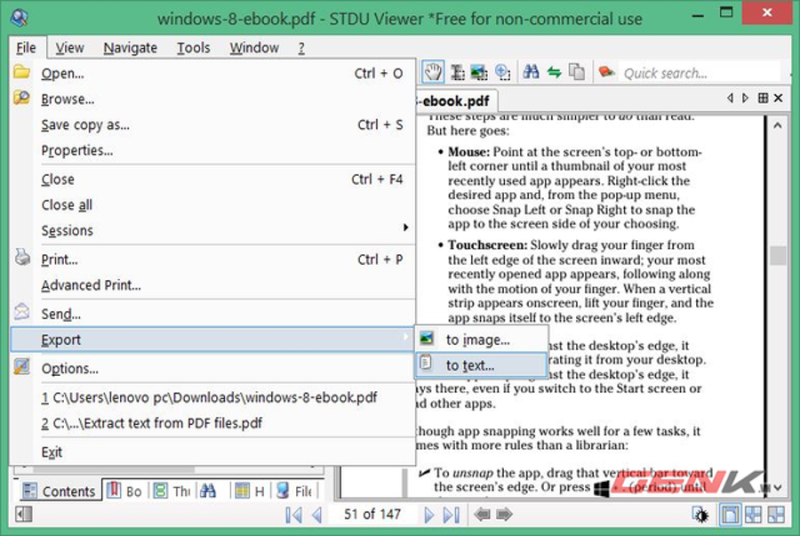Viewport: 800px width, 536px height.
Task: Choose Export to image...
Action: (482, 339)
